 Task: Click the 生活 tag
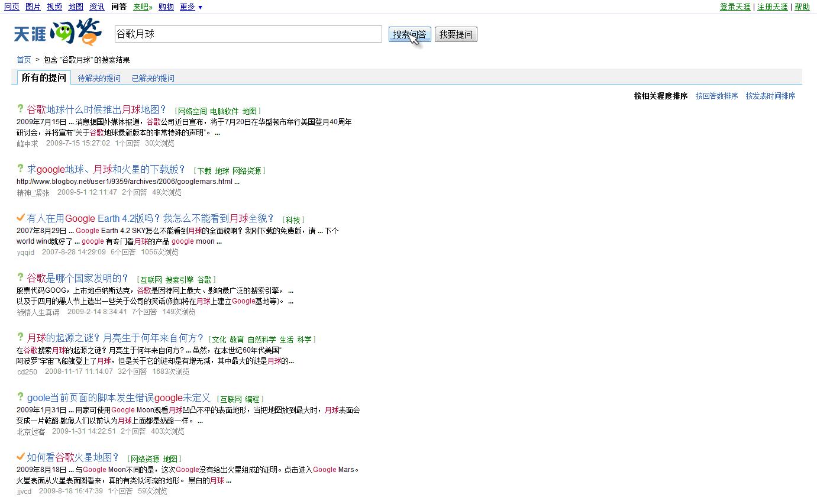tap(286, 340)
